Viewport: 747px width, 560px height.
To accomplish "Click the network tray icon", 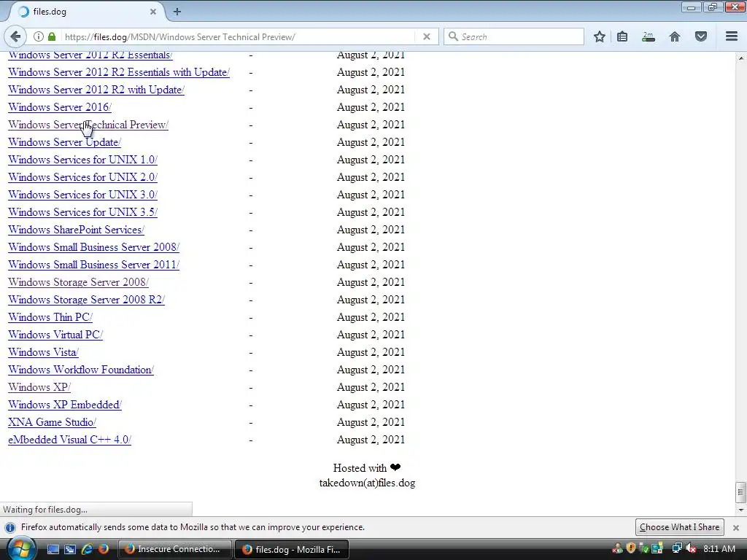I will (x=676, y=549).
